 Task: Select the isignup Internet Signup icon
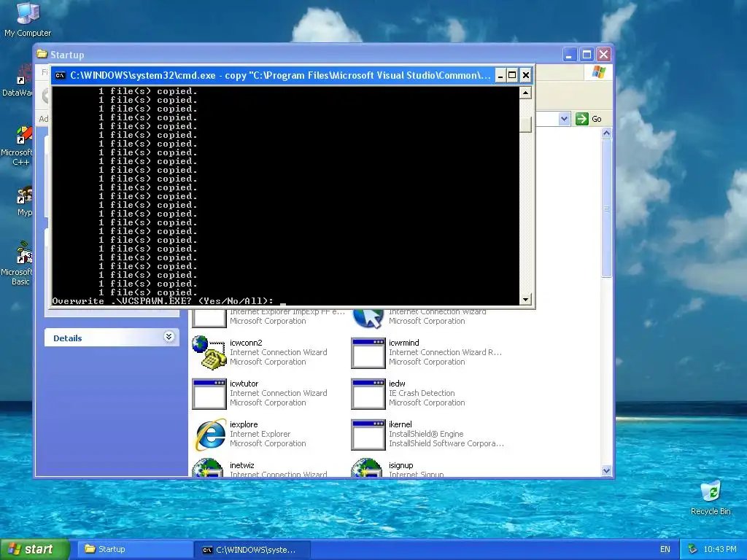click(x=367, y=467)
